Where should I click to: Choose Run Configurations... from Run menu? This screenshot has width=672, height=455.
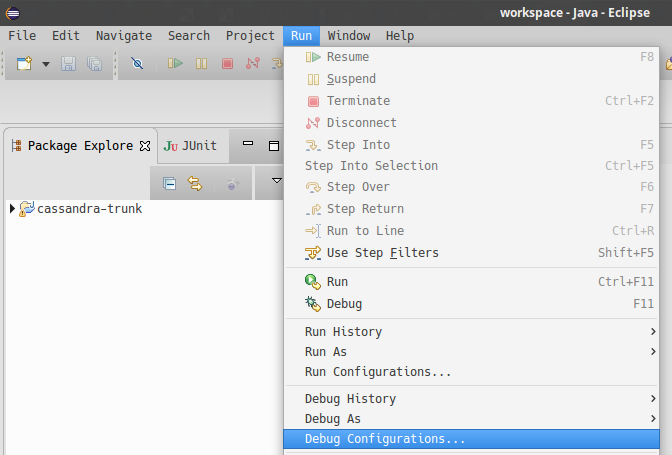(378, 372)
